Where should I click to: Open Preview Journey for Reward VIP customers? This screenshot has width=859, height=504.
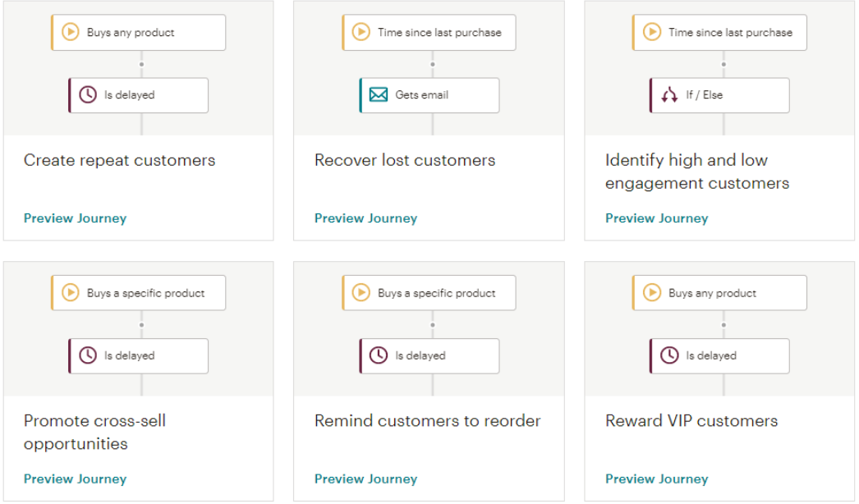656,479
